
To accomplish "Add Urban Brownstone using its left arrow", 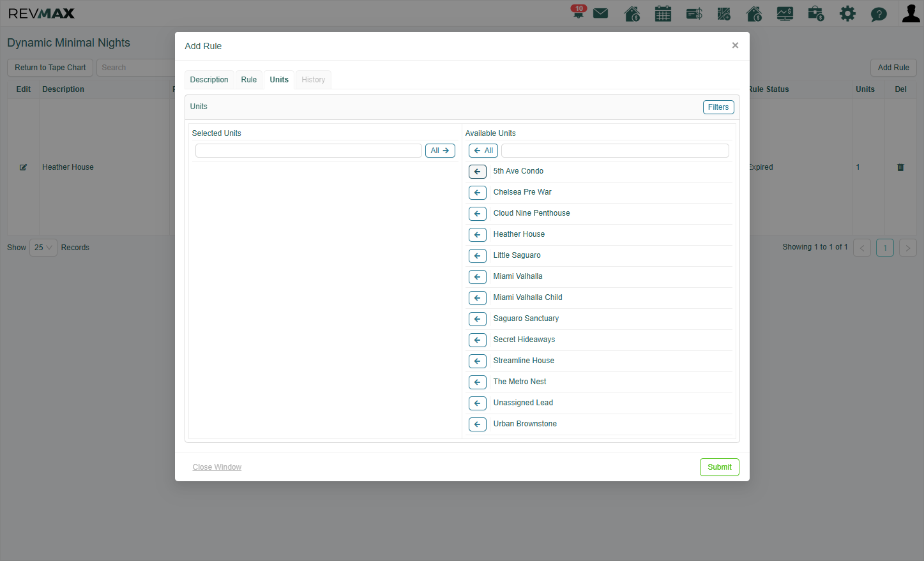I will [477, 424].
